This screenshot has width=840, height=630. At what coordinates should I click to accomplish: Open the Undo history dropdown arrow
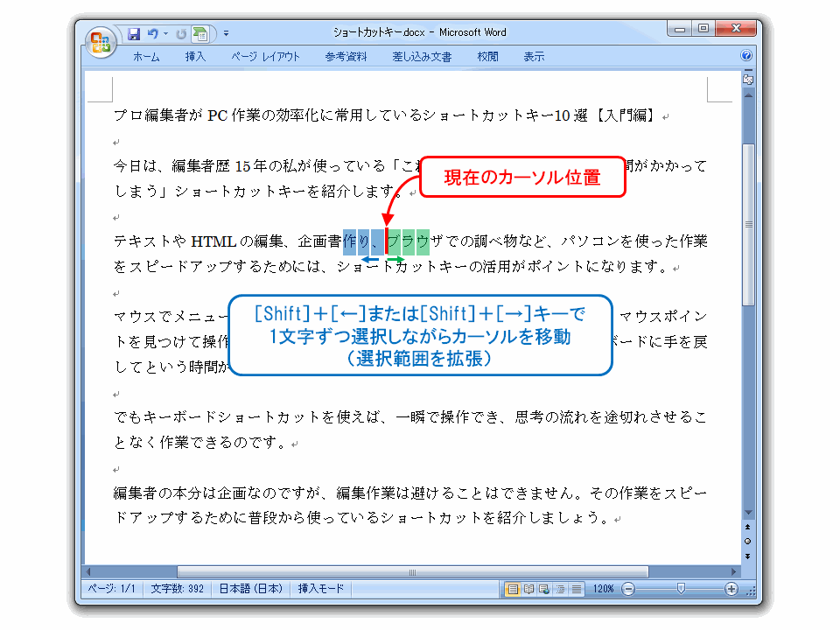pyautogui.click(x=166, y=34)
